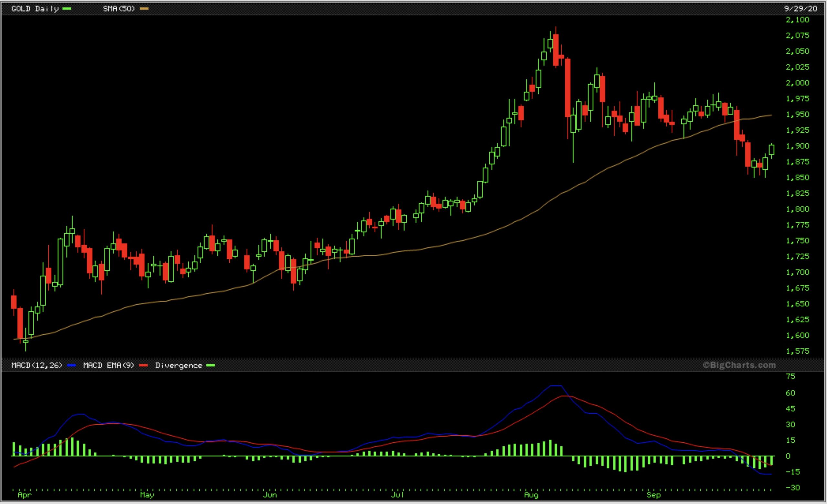Screen dimensions: 827x504
Task: Click the 9/29/20 date label
Action: pyautogui.click(x=801, y=9)
